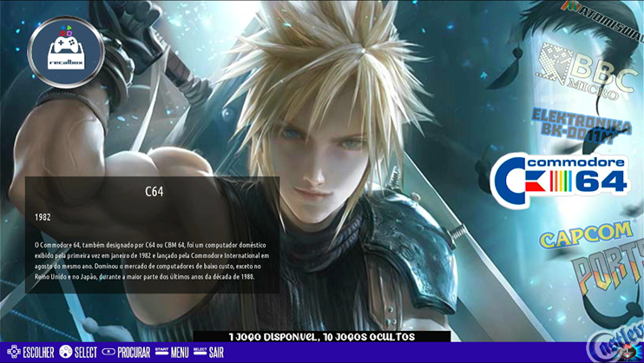Open the MENU label in the help bar
This screenshot has width=644, height=363.
point(180,353)
